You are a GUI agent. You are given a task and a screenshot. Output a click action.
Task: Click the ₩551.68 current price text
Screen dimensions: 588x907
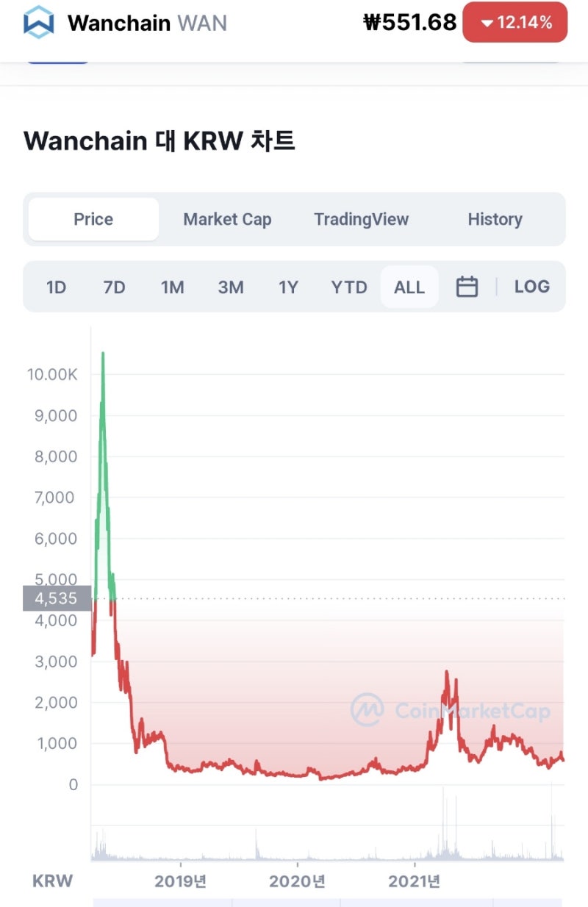click(x=410, y=23)
